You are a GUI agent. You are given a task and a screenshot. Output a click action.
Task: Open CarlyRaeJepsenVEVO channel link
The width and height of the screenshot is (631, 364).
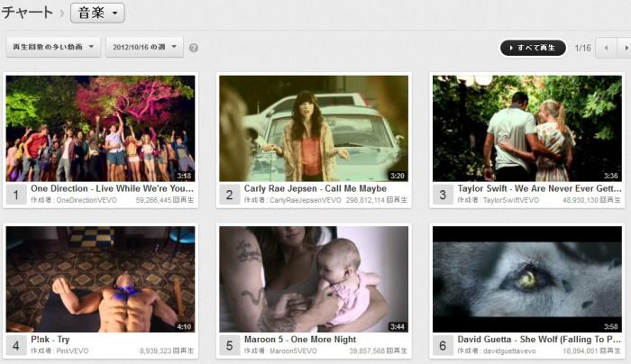pos(305,200)
